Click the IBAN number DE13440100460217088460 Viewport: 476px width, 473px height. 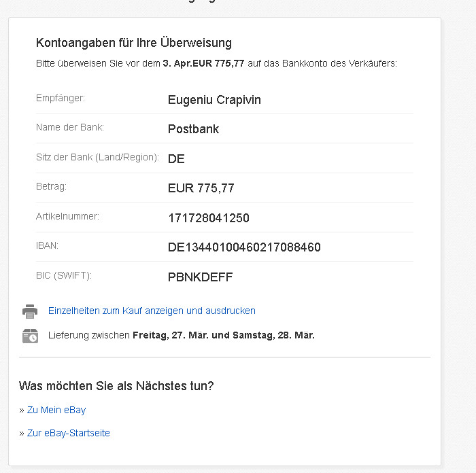[x=244, y=247]
